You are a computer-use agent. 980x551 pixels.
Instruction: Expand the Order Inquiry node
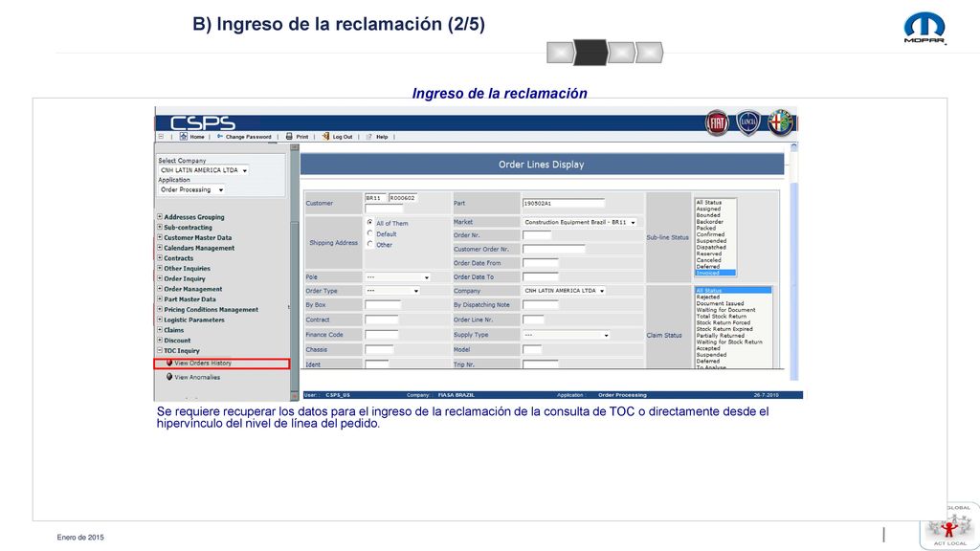tap(160, 278)
